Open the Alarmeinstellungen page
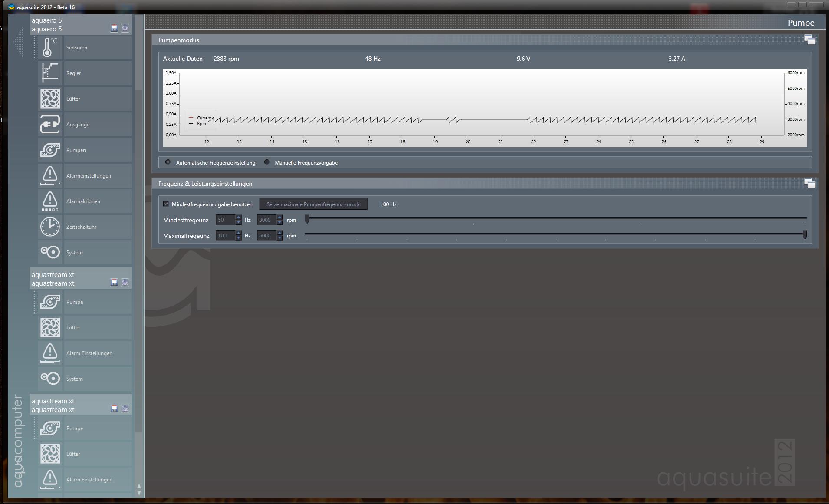The width and height of the screenshot is (829, 504). click(x=85, y=176)
